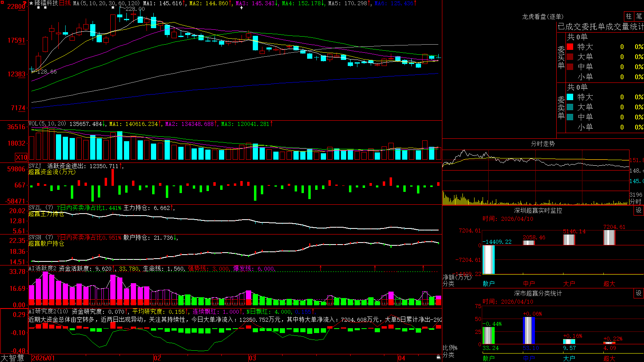Click the teal 中单 sell-order swatch
Screen dimensions: 644x362
click(570, 117)
